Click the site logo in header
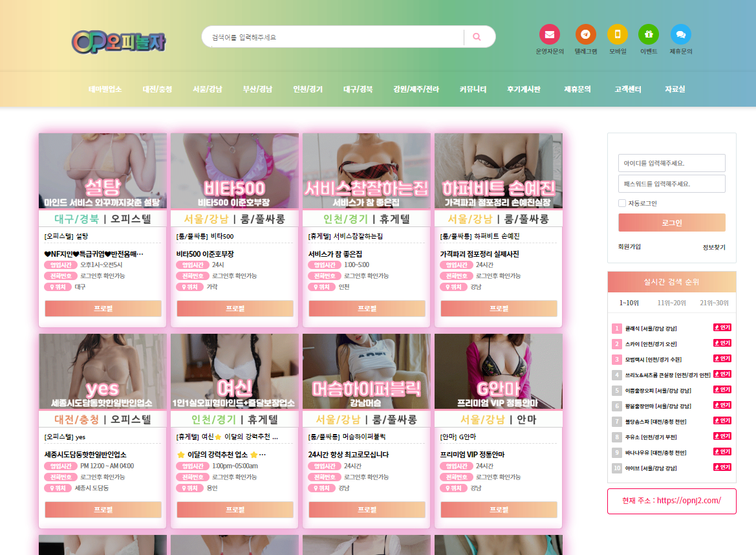This screenshot has height=555, width=756. 119,41
